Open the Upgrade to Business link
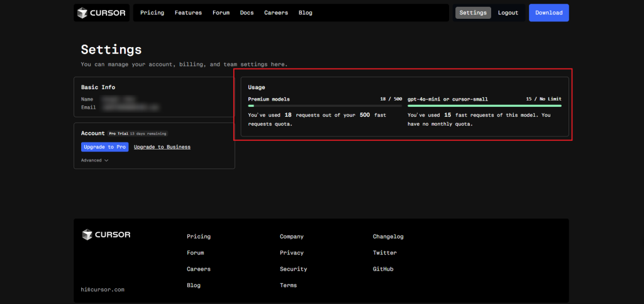This screenshot has width=644, height=304. click(x=162, y=147)
